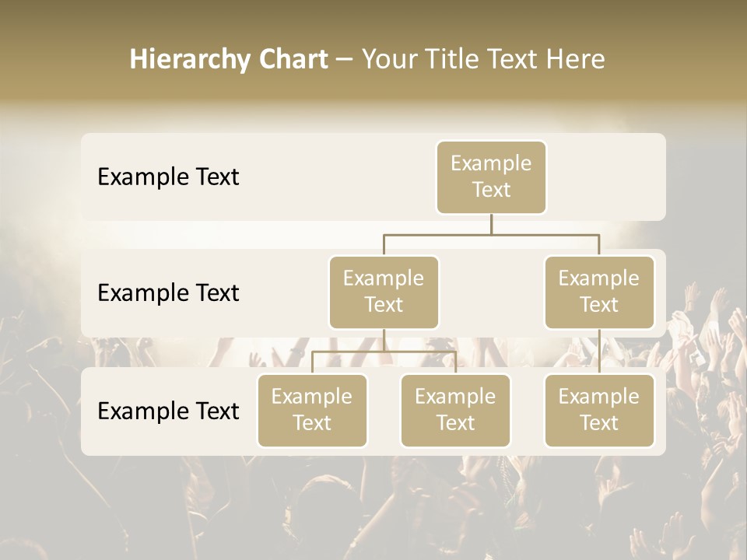
Task: Select the middle row's "Example Text" label
Action: pos(168,293)
